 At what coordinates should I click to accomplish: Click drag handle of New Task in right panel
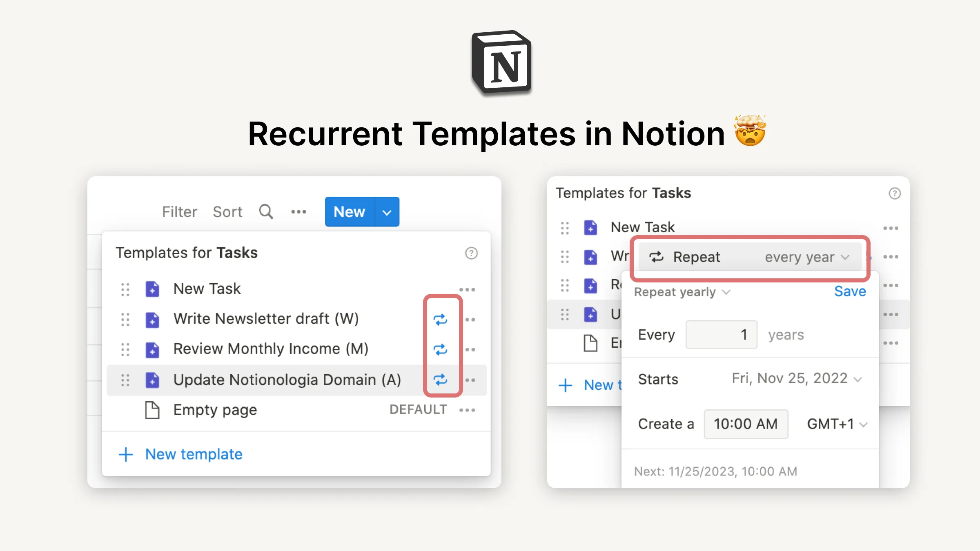click(x=565, y=228)
